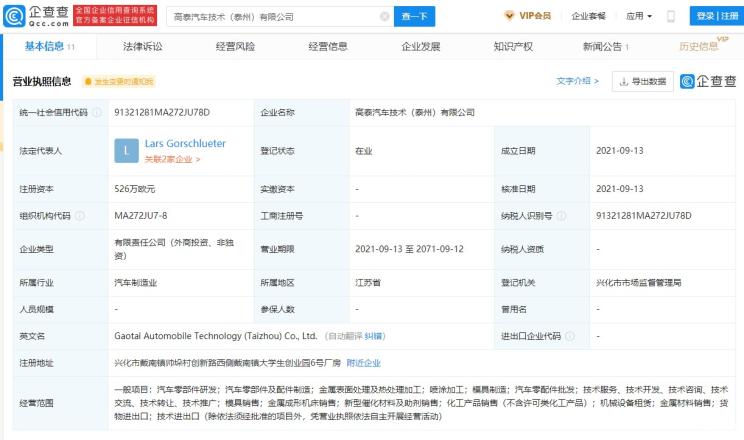Image resolution: width=744 pixels, height=440 pixels.
Task: Click info icon beside 组织机构代码
Action: (x=80, y=216)
